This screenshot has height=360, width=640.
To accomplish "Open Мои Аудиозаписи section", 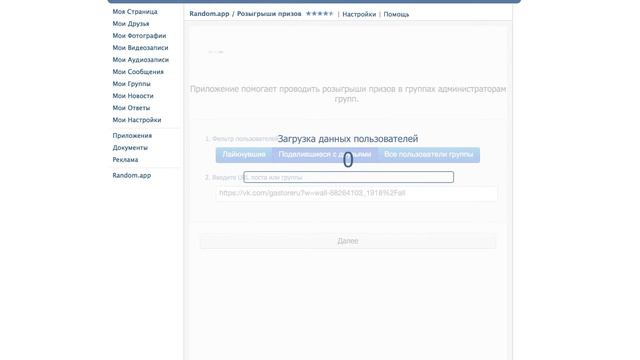I will click(x=140, y=60).
